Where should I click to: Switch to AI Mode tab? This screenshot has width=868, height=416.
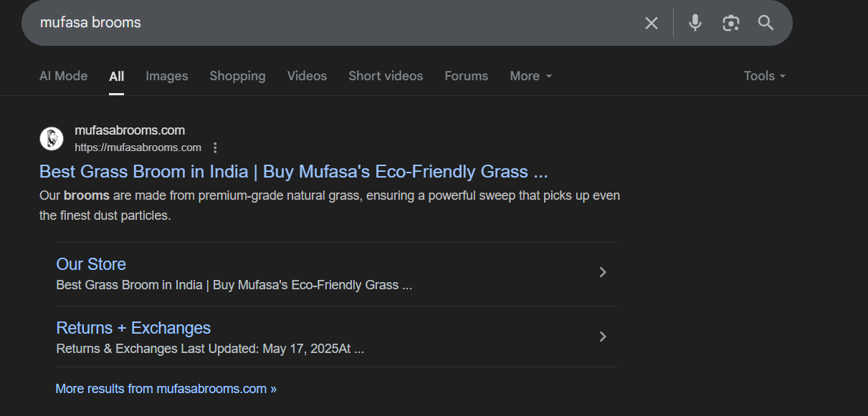pyautogui.click(x=63, y=76)
